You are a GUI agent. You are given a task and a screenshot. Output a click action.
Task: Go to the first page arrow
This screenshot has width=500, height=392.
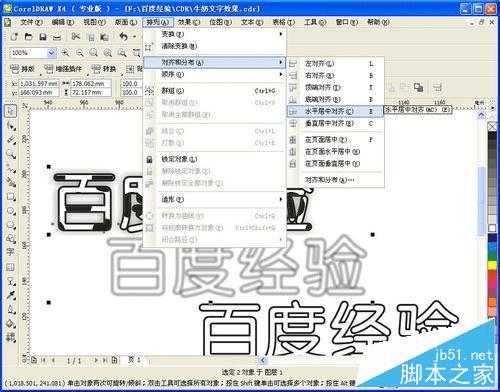pos(43,360)
